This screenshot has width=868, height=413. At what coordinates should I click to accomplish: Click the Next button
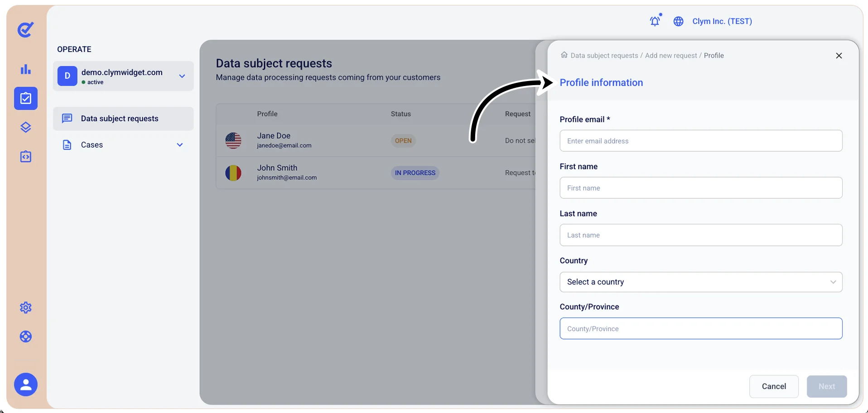click(827, 386)
